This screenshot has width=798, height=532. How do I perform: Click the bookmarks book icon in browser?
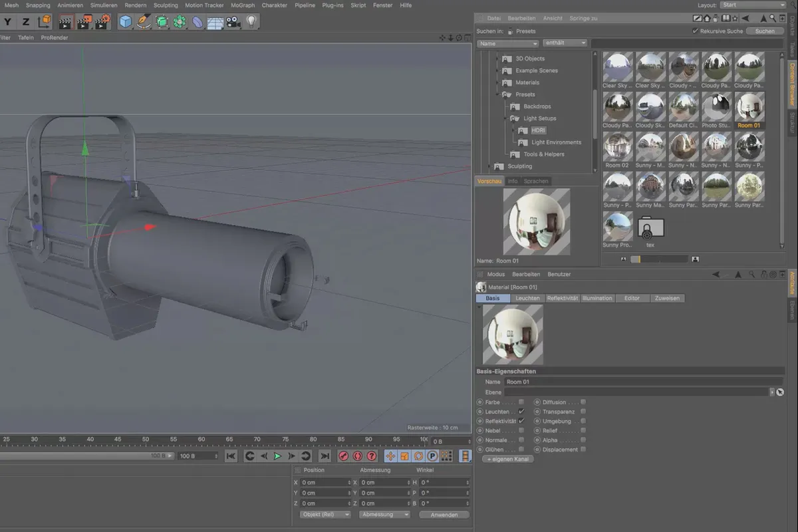[726, 18]
